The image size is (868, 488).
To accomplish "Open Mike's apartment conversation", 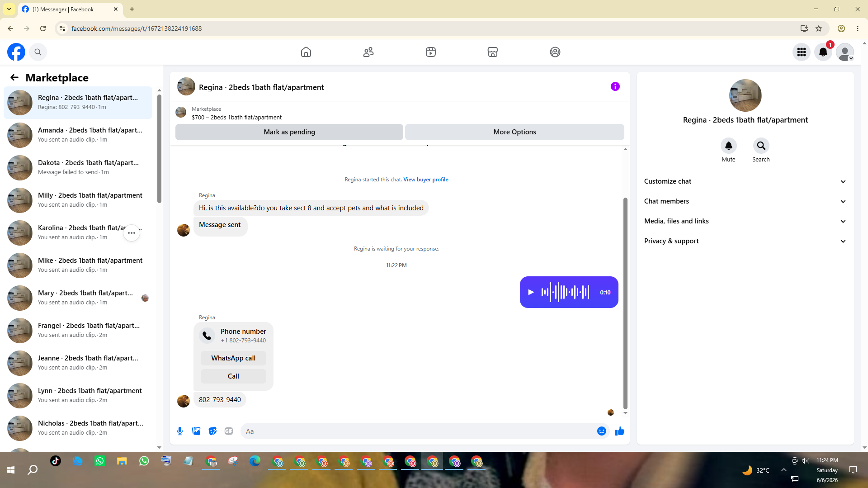I will (x=78, y=265).
